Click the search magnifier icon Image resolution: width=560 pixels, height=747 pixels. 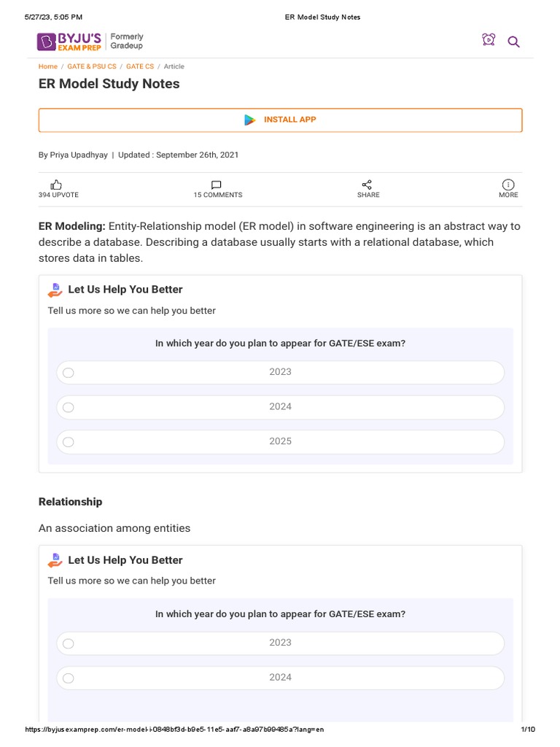point(513,42)
